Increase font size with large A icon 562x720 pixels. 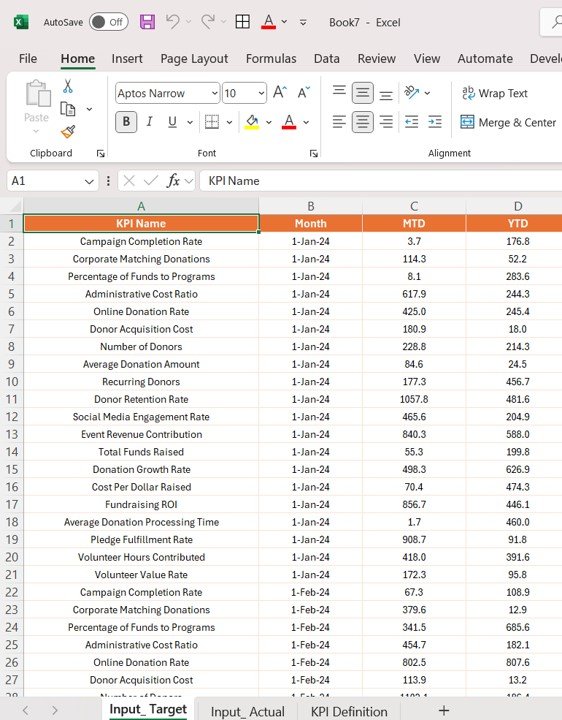tap(280, 93)
